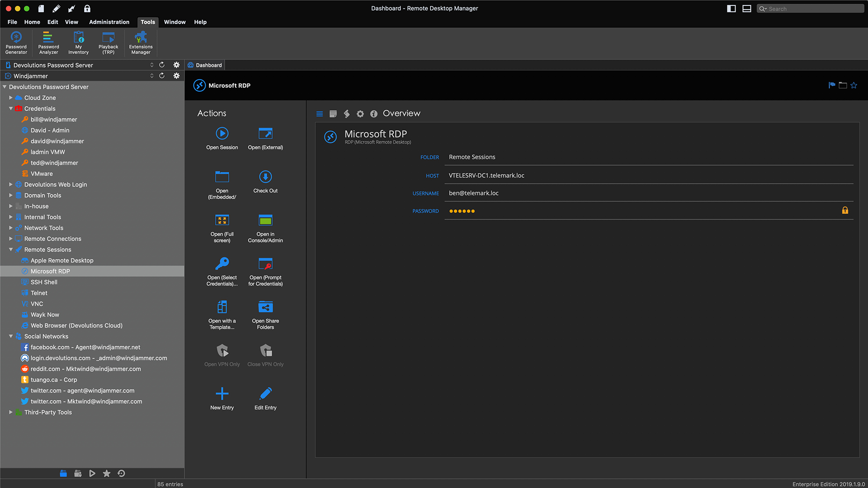Click the Open External session icon

coord(264,133)
